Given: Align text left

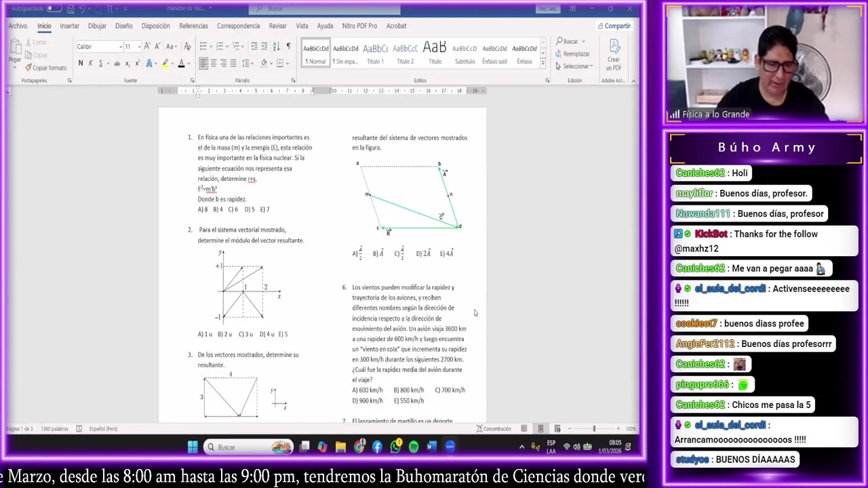Looking at the screenshot, I should click(203, 63).
